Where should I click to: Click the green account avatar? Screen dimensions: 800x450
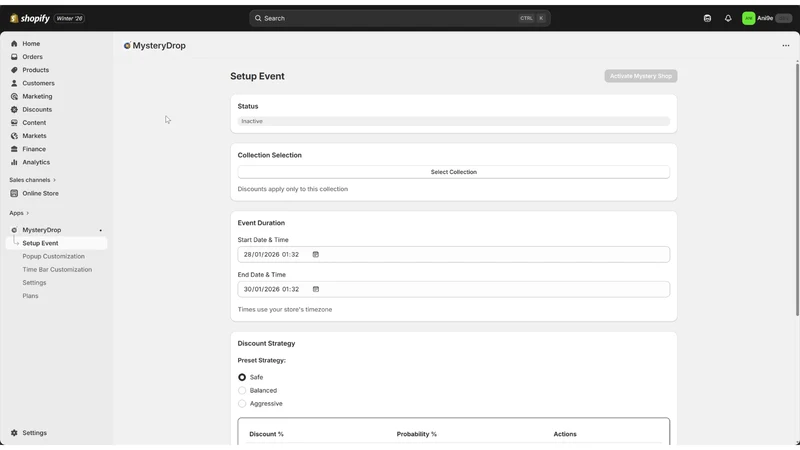coord(748,18)
